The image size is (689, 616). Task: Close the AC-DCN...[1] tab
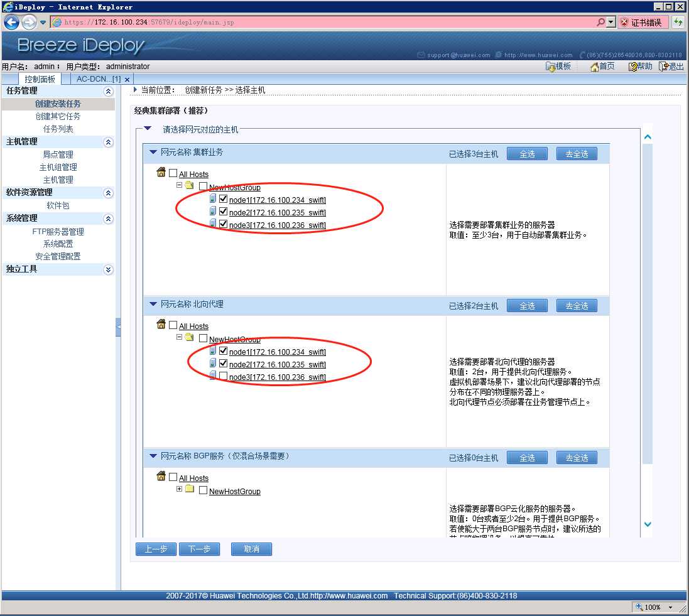(127, 80)
